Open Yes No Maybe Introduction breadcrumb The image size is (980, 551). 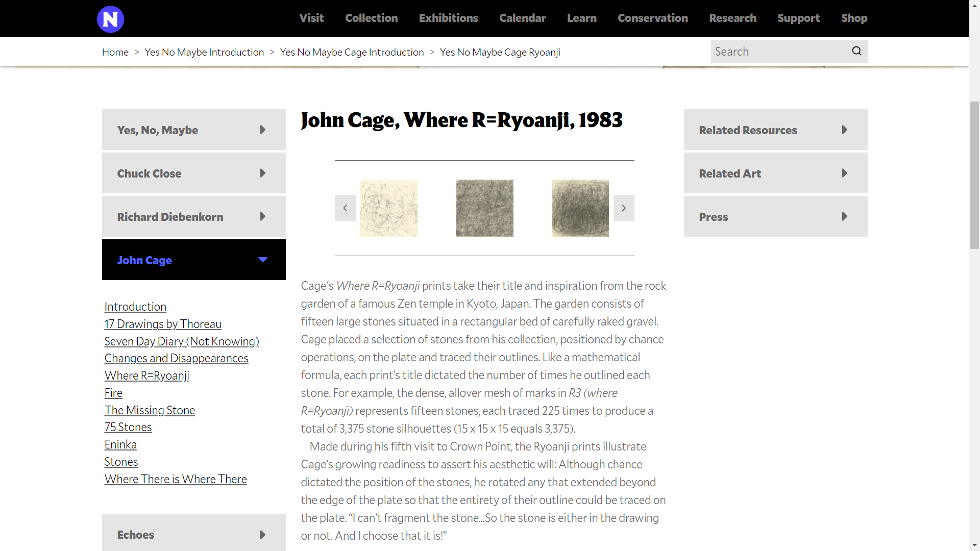point(204,52)
